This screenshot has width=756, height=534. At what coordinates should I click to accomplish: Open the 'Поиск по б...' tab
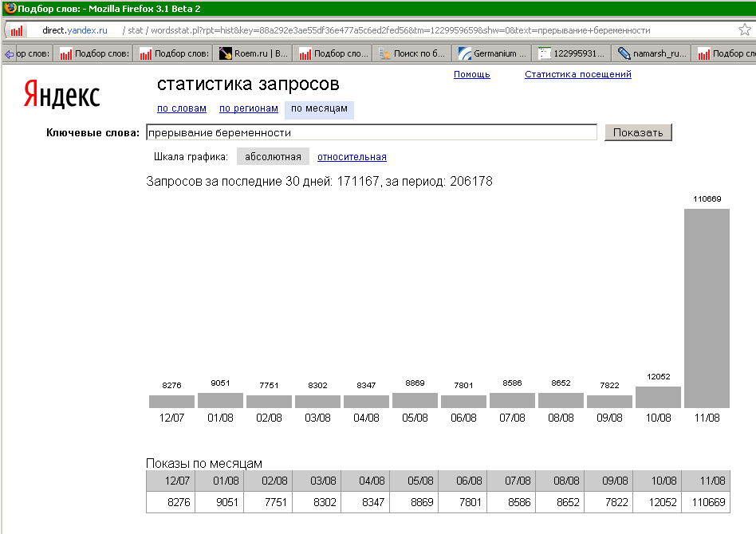pyautogui.click(x=412, y=53)
